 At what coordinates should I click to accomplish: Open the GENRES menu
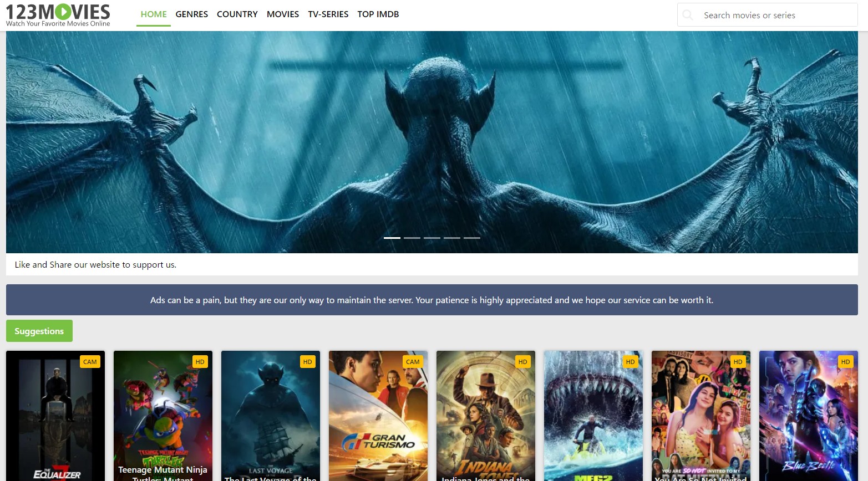pyautogui.click(x=192, y=14)
